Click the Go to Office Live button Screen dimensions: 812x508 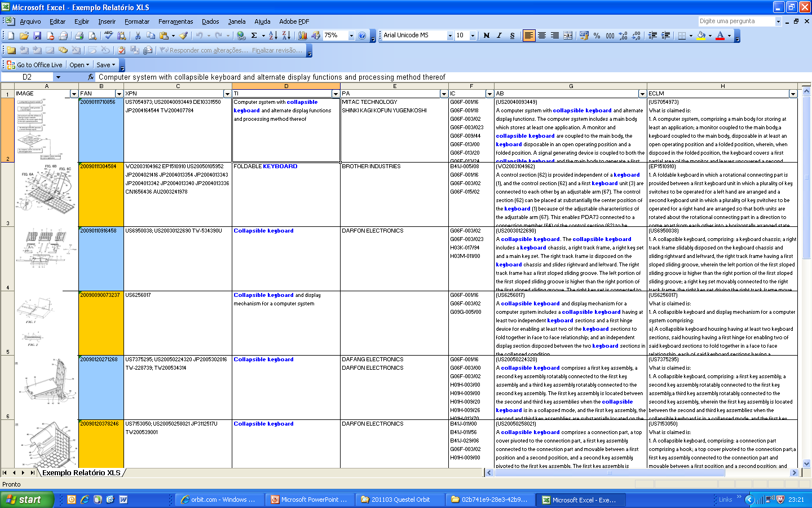pyautogui.click(x=35, y=65)
